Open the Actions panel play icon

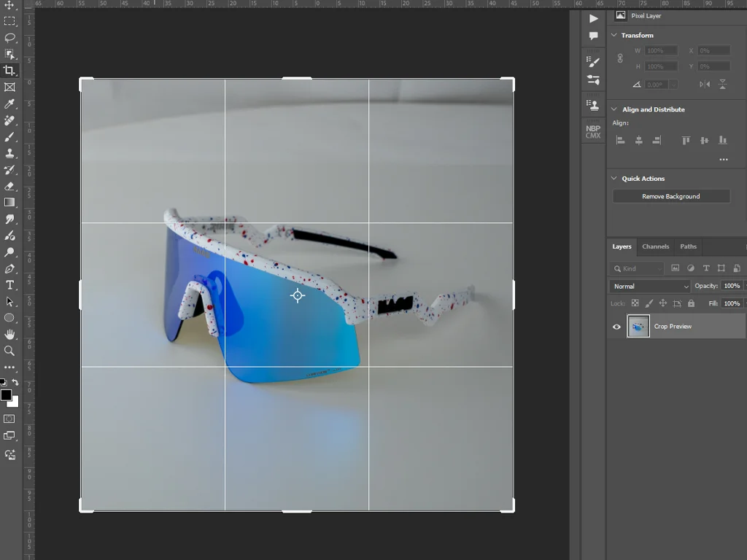tap(593, 18)
